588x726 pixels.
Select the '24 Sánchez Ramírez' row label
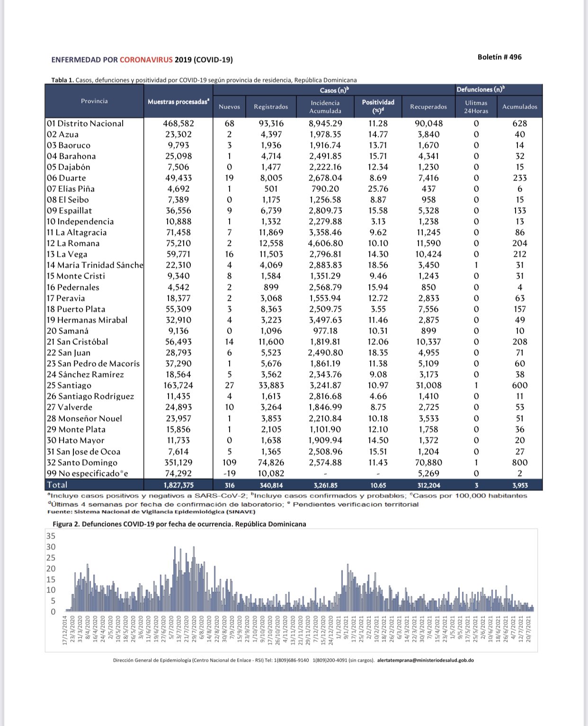85,375
